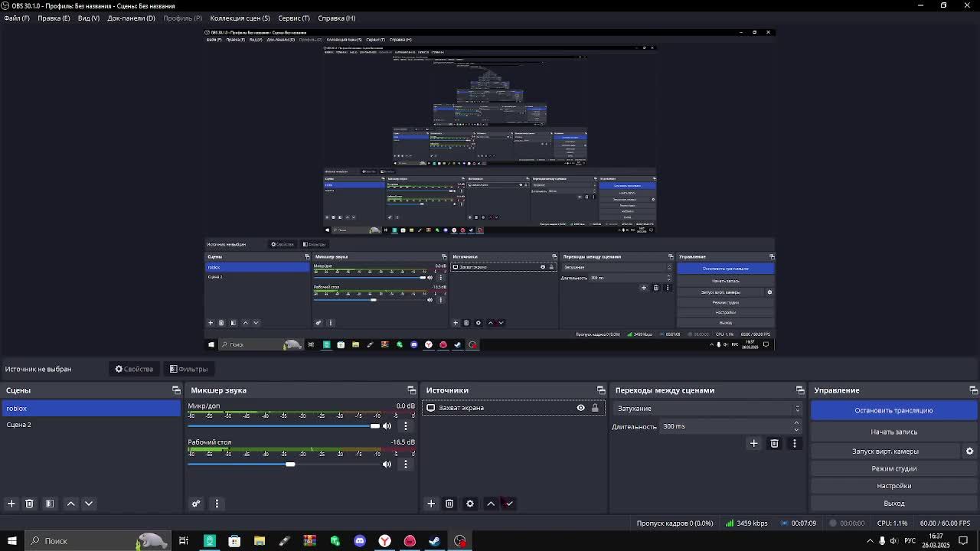Click the РУС language indicator in tray

pos(910,541)
